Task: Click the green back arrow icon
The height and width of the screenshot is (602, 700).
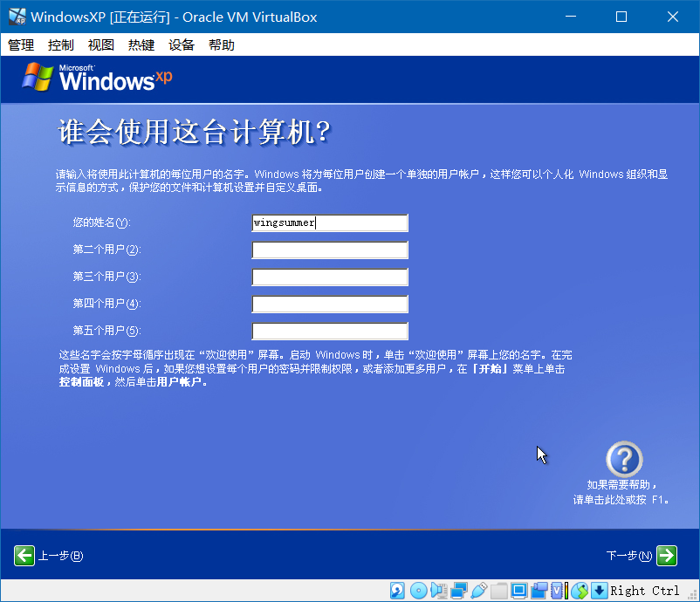Action: coord(24,556)
